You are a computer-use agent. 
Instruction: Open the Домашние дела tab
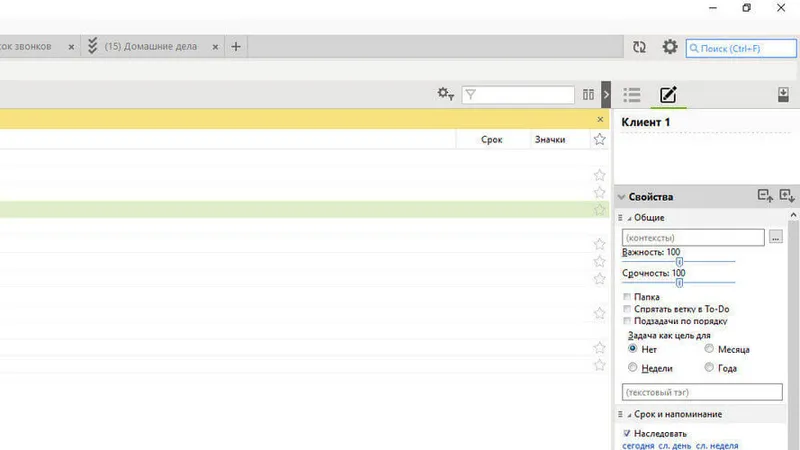coord(151,46)
